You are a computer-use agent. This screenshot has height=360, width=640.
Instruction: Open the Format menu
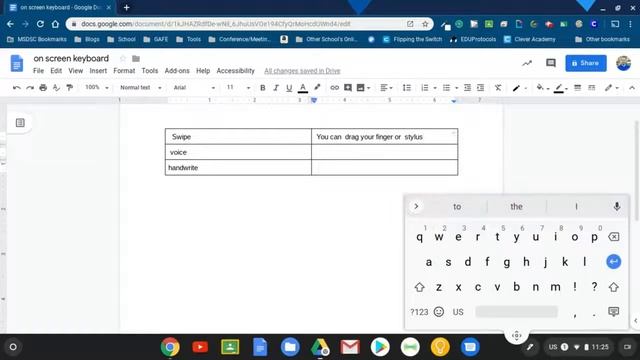(124, 71)
